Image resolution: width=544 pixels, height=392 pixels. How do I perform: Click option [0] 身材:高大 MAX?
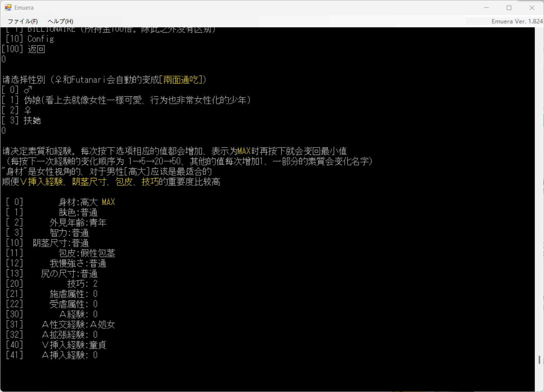(61, 202)
